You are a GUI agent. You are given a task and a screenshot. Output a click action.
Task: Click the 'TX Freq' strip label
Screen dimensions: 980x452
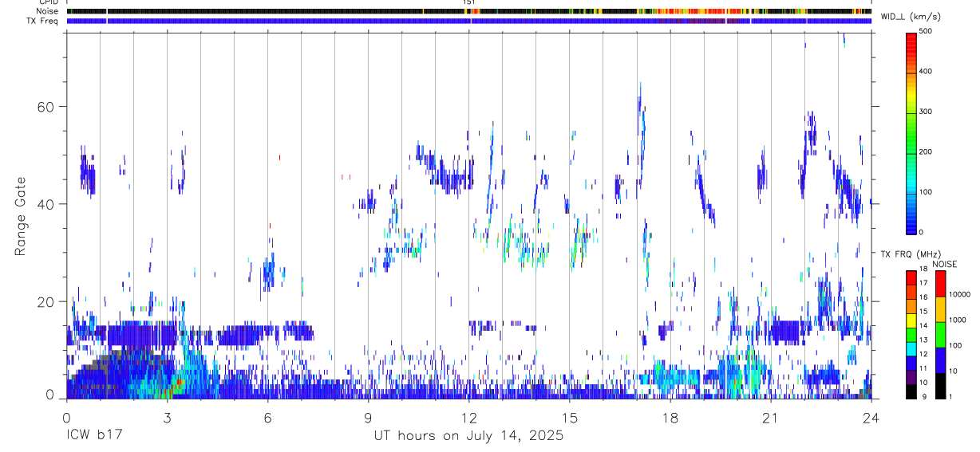point(43,21)
